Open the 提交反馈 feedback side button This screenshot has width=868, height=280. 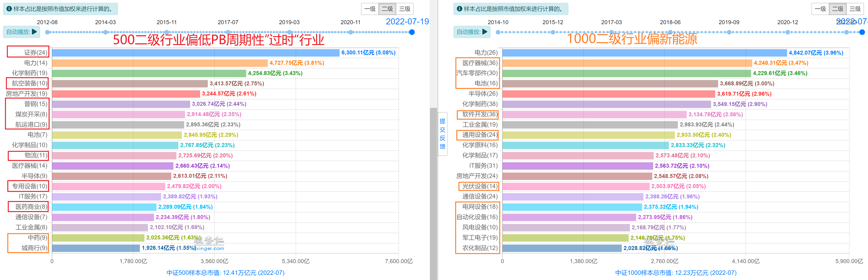click(442, 134)
